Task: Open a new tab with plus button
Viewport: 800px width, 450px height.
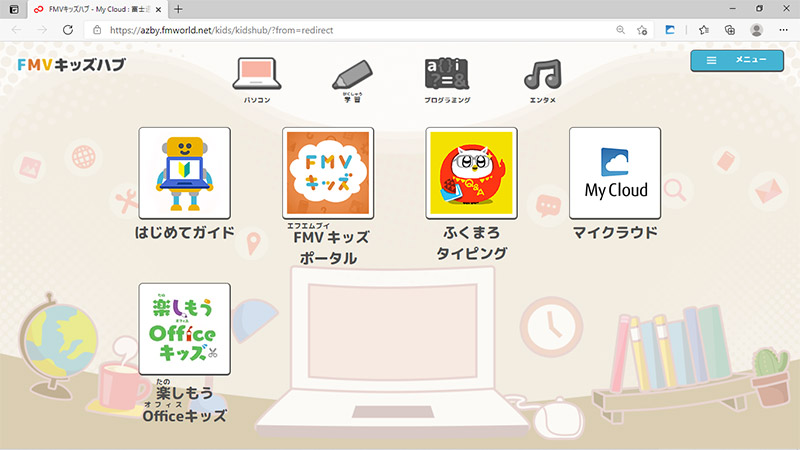Action: coord(178,9)
